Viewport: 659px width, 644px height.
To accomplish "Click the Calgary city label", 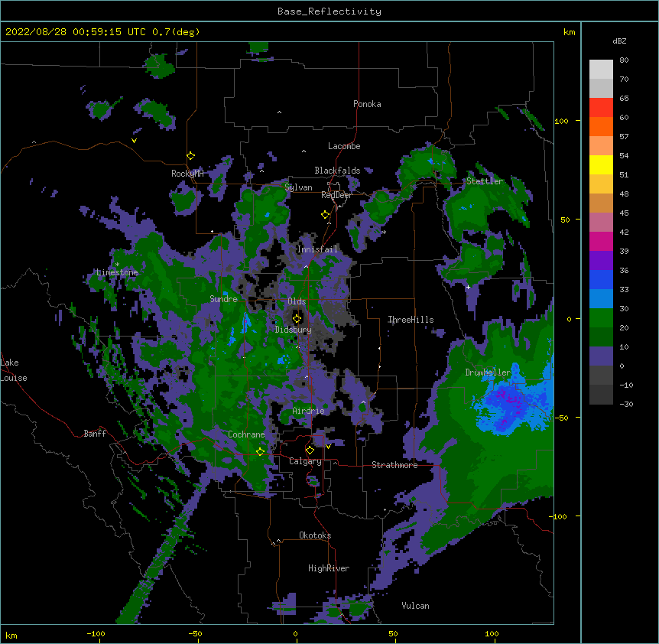I will coord(305,461).
